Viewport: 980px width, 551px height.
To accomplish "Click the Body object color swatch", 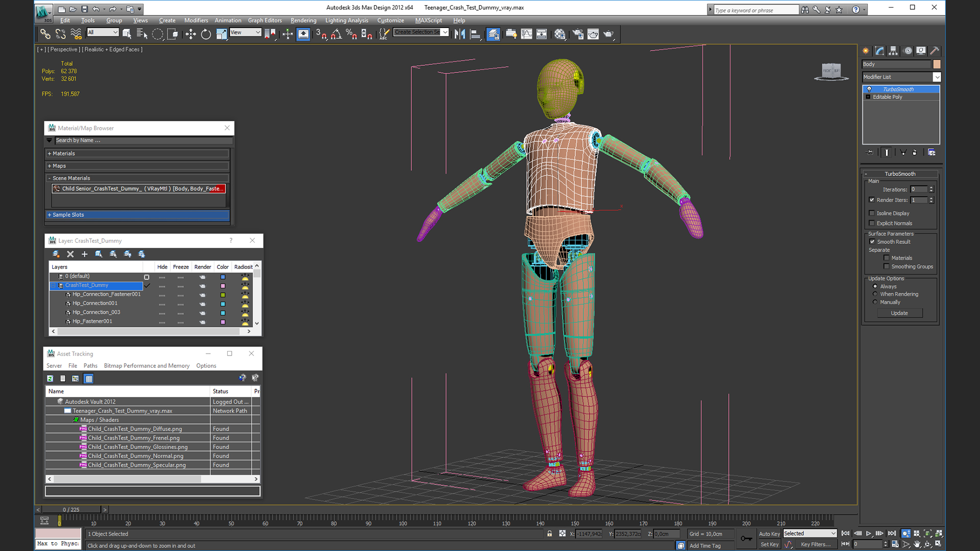I will pyautogui.click(x=937, y=64).
